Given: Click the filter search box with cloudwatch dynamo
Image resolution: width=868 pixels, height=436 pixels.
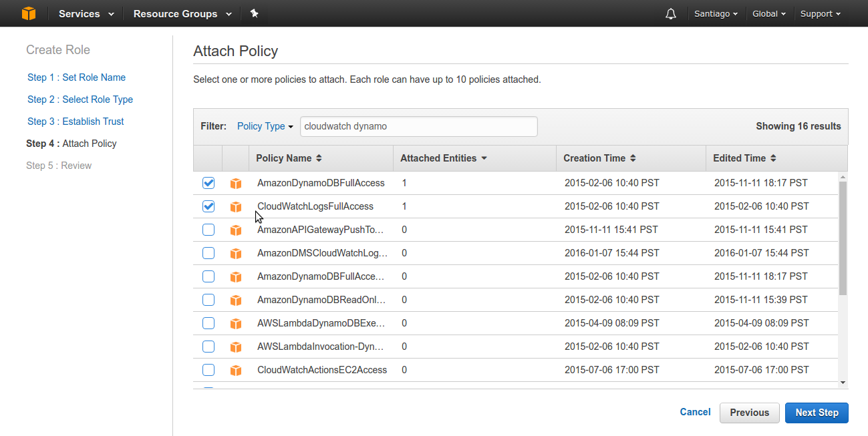Looking at the screenshot, I should pos(419,126).
